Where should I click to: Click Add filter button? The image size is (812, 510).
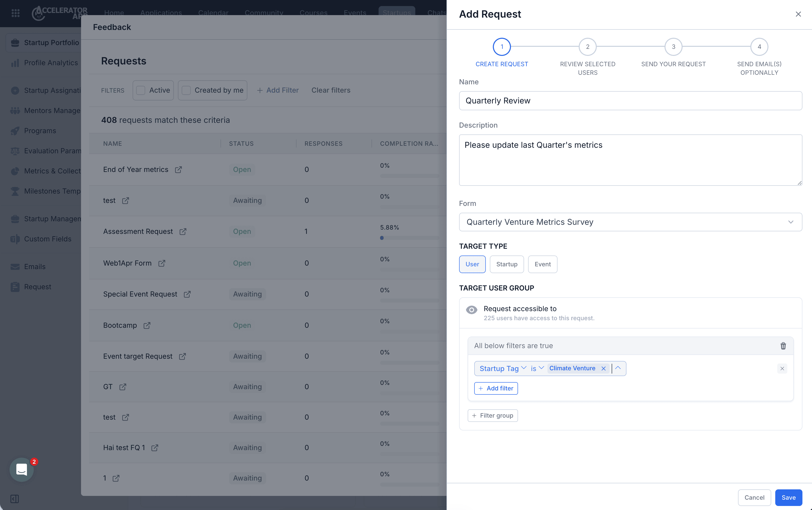496,388
